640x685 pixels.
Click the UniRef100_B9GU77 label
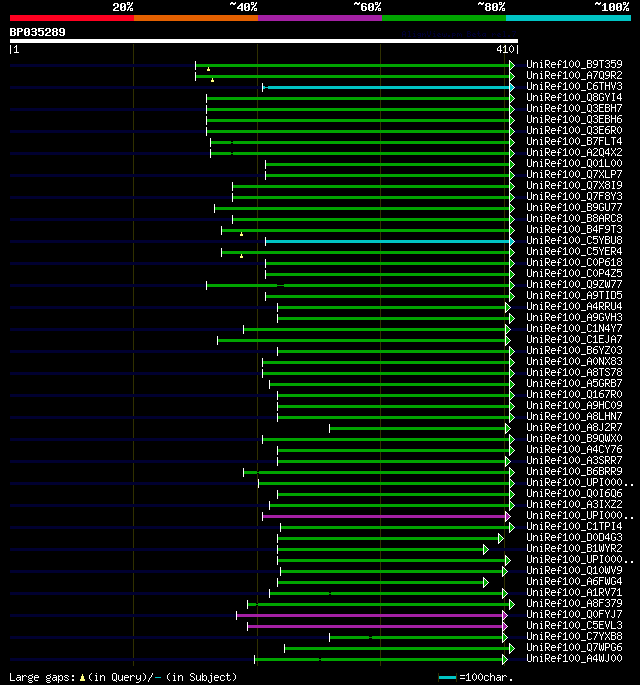point(574,207)
